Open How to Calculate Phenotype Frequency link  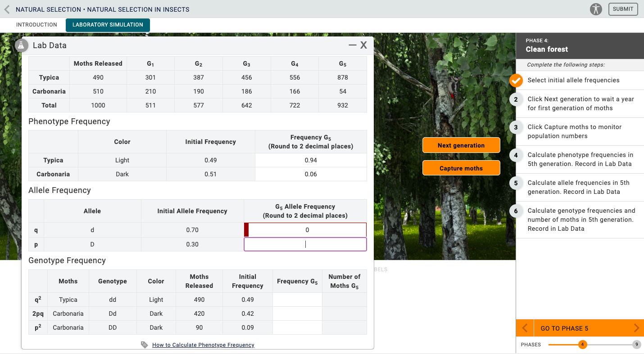tap(203, 345)
